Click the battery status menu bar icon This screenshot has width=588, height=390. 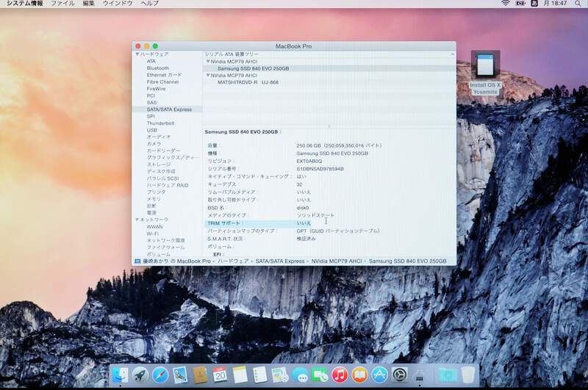pos(520,3)
